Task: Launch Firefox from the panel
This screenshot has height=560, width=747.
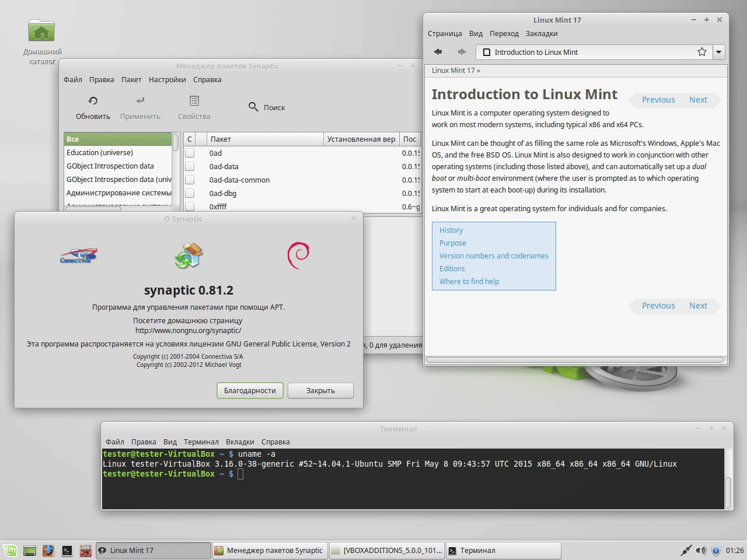Action: [48, 550]
